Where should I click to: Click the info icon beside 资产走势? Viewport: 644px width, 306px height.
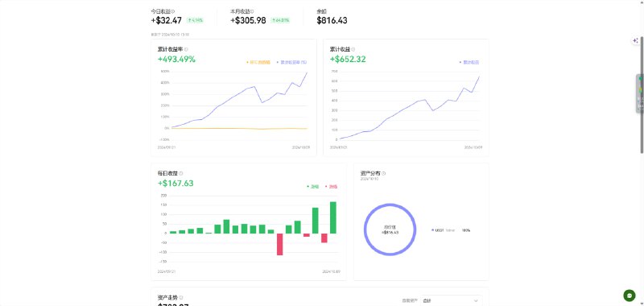tap(181, 297)
